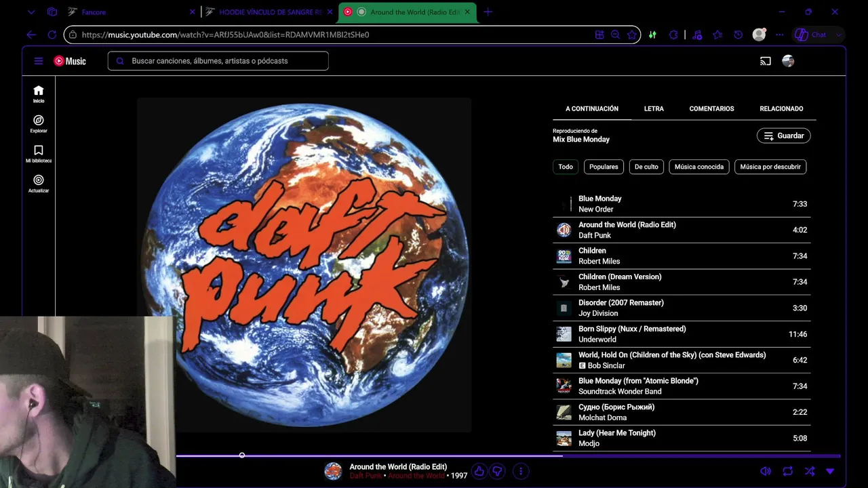Select the De culto filter chip
This screenshot has height=488, width=868.
[646, 167]
